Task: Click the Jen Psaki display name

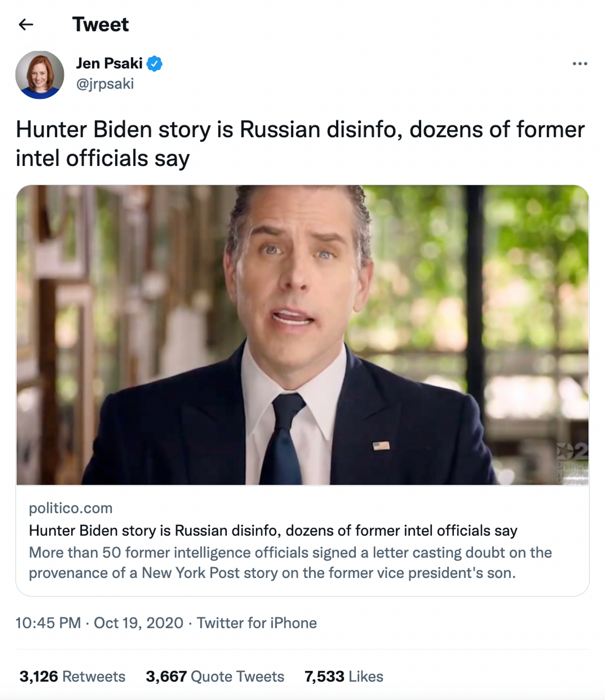Action: 109,63
